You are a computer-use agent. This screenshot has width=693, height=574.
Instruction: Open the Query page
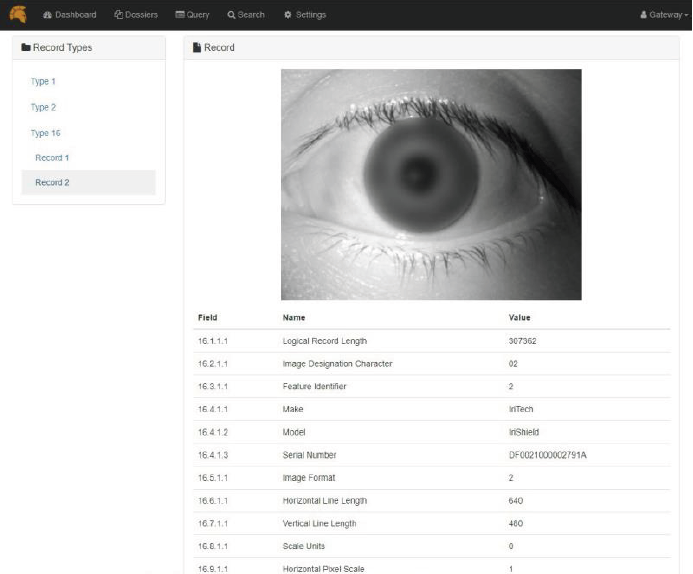[192, 15]
